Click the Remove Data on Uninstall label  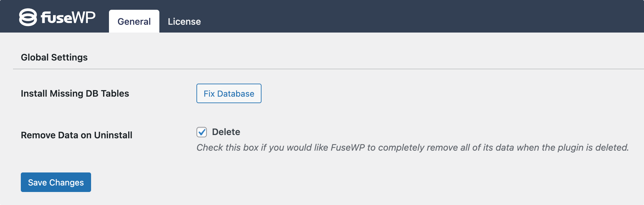76,135
